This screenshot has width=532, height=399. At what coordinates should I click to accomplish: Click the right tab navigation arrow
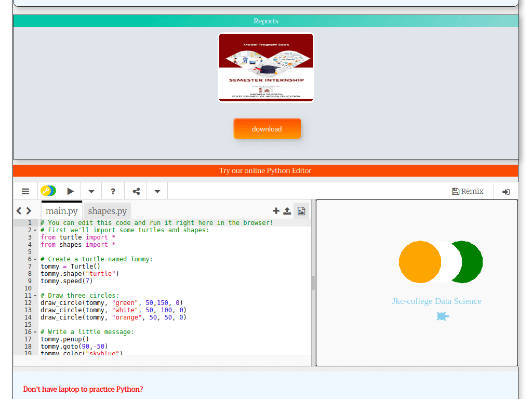click(x=29, y=211)
